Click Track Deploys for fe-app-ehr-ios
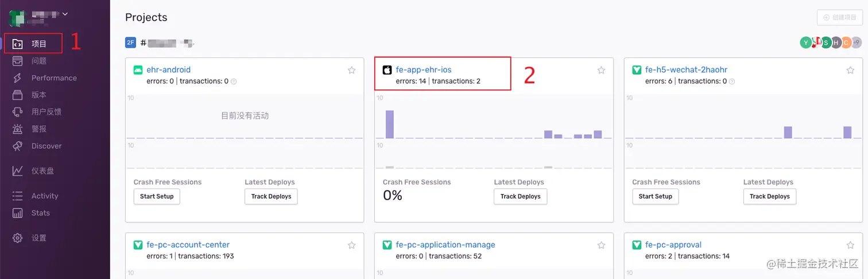This screenshot has width=868, height=279. [x=520, y=196]
